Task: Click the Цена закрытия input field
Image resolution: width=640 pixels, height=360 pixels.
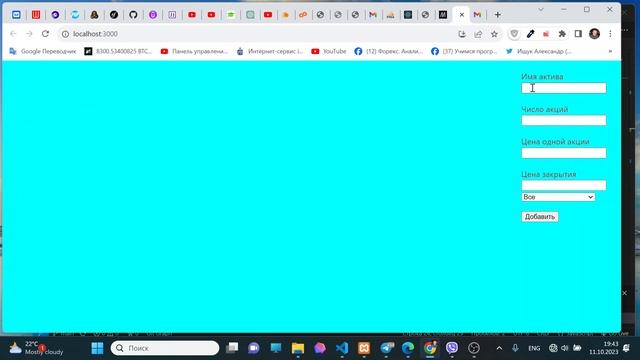Action: point(564,185)
